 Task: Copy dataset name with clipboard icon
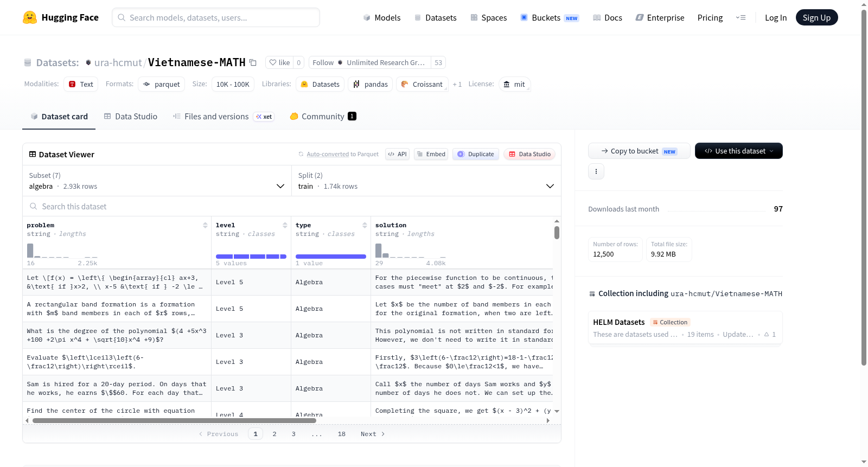pyautogui.click(x=253, y=62)
